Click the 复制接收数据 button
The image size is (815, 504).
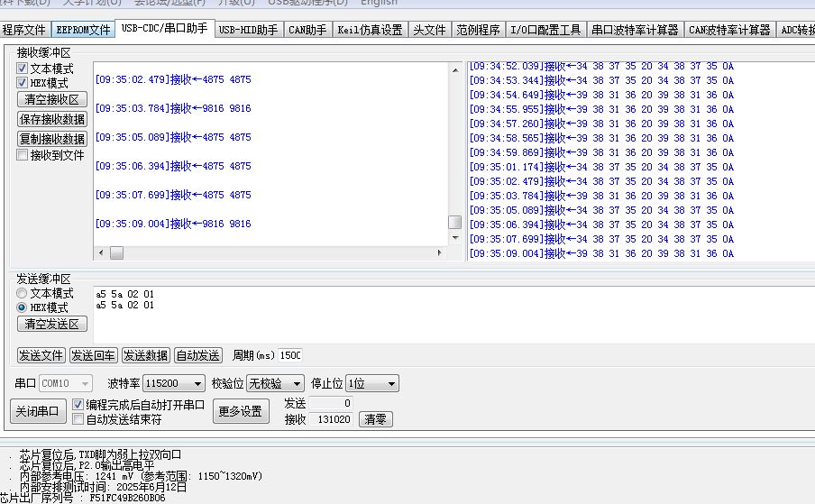click(x=52, y=139)
